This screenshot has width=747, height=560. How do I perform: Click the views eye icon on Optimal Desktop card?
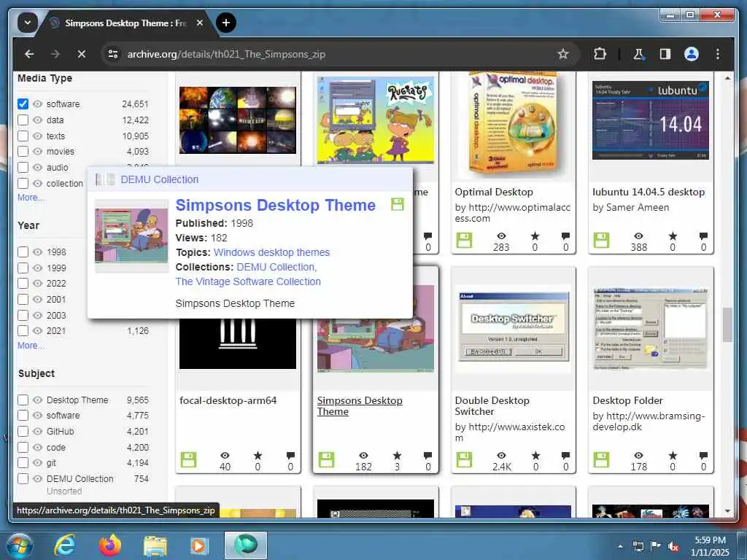coord(501,236)
